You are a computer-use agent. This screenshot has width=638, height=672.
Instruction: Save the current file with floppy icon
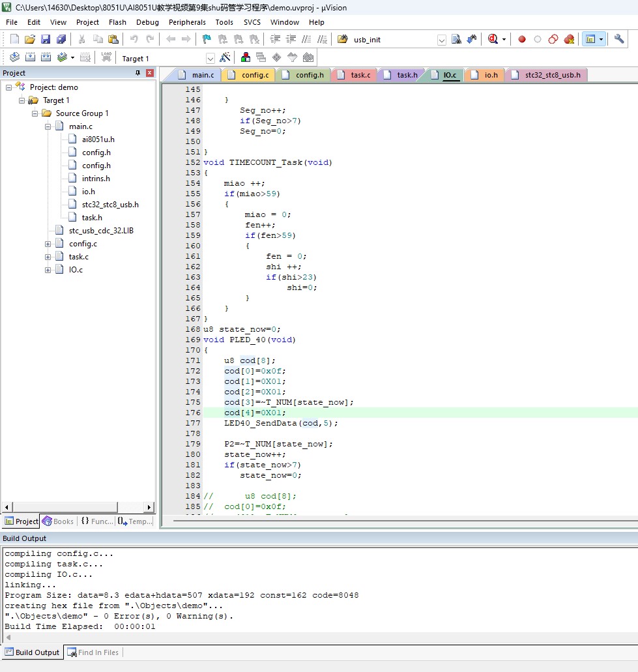pyautogui.click(x=46, y=39)
